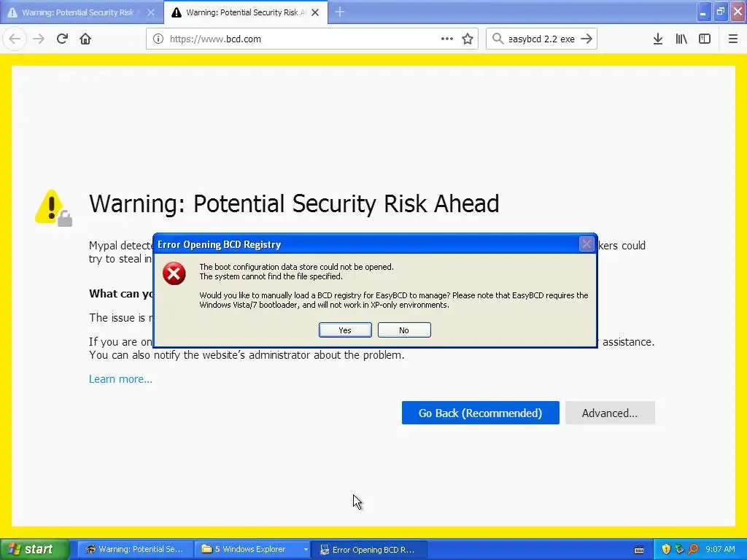Click the 9:07 AM clock
The width and height of the screenshot is (747, 560).
[720, 549]
